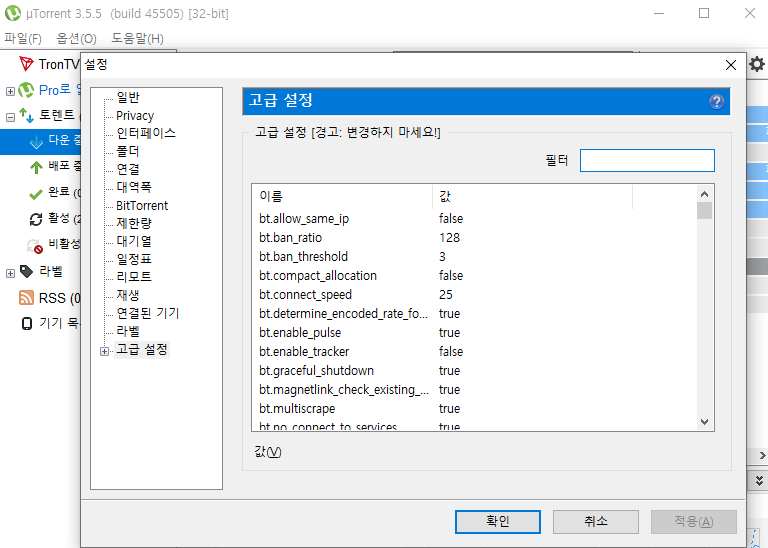Select 일정표 in settings tree

[x=134, y=259]
